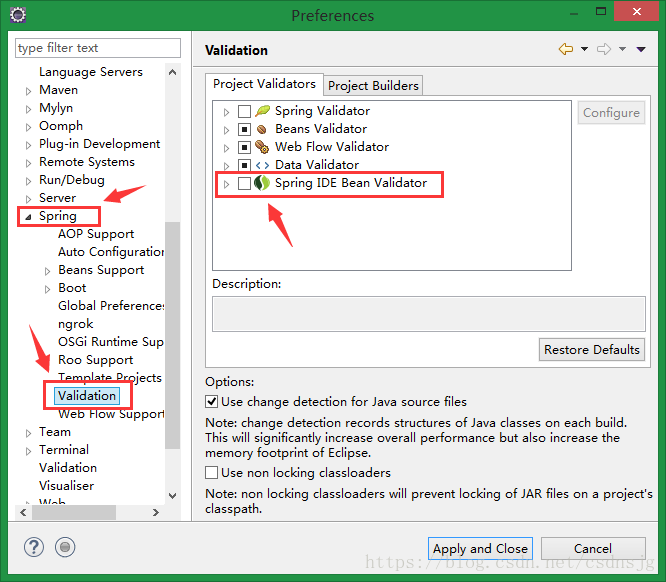Click the tree horizontal scrollbar thumb
Viewport: 666px width, 582px height.
[x=74, y=512]
